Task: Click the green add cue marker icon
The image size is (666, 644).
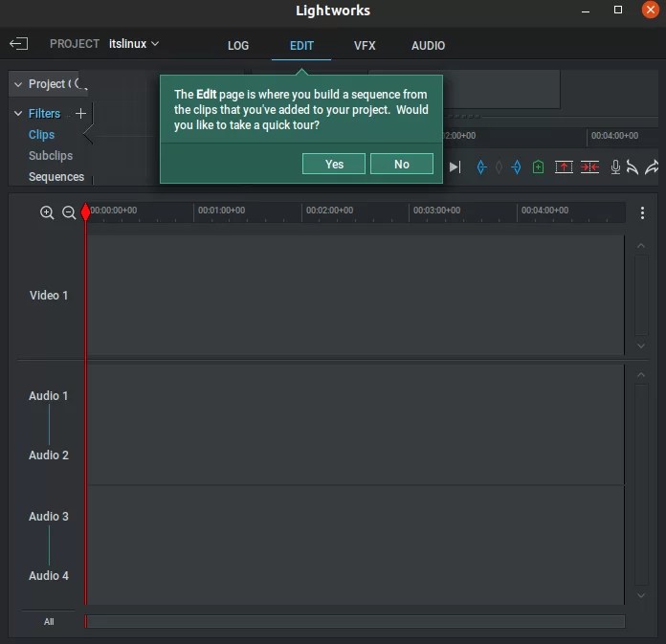Action: pyautogui.click(x=538, y=167)
